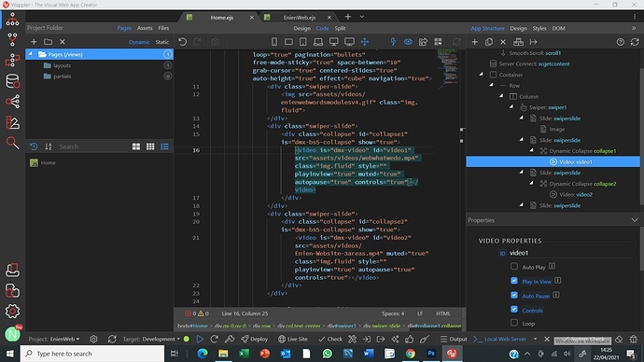644x362 pixels.
Task: Select the Home page in file list
Action: [48, 163]
